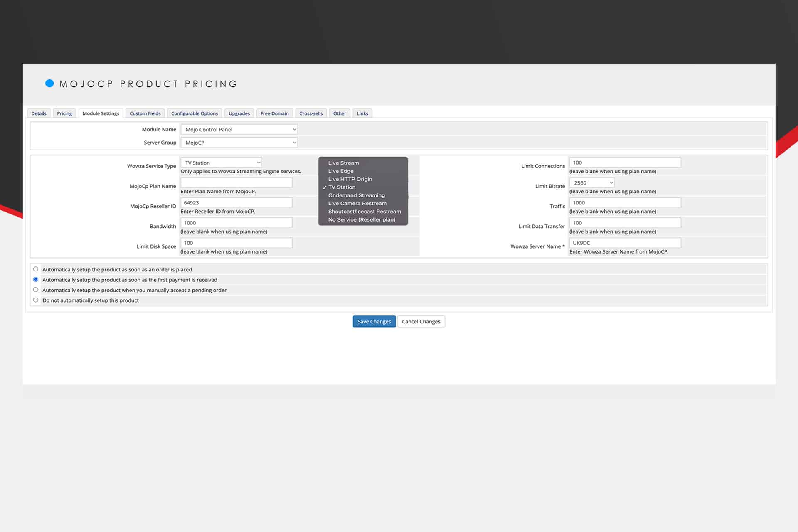Switch to the Pricing tab
This screenshot has width=798, height=532.
click(64, 113)
